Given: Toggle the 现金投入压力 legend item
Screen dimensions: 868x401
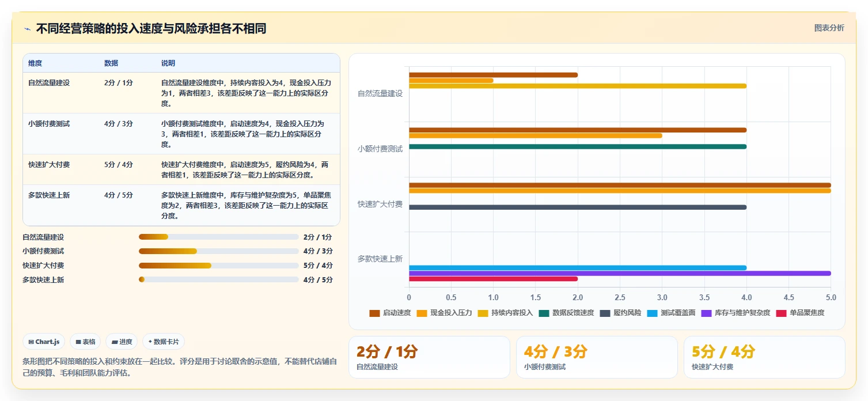Looking at the screenshot, I should 445,313.
